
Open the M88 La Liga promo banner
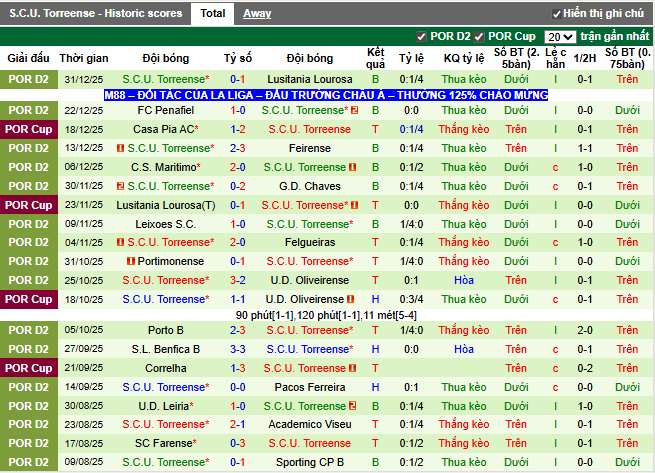(x=326, y=95)
